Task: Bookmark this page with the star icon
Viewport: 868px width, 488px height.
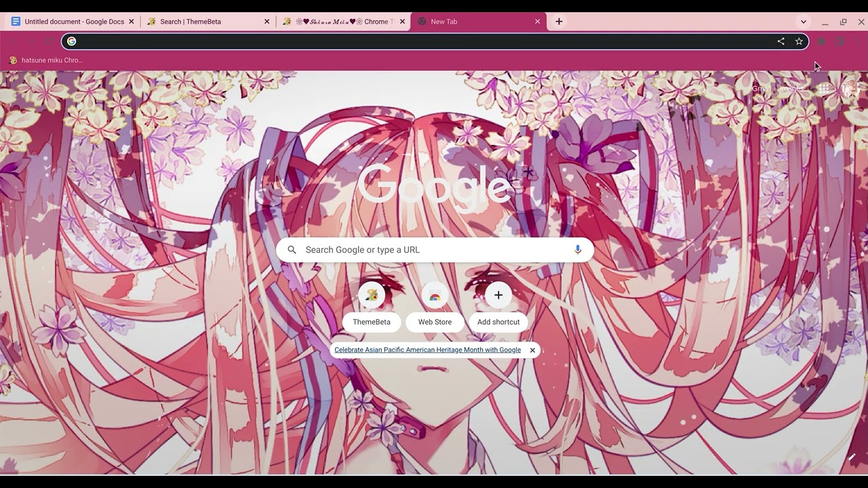Action: pos(800,41)
